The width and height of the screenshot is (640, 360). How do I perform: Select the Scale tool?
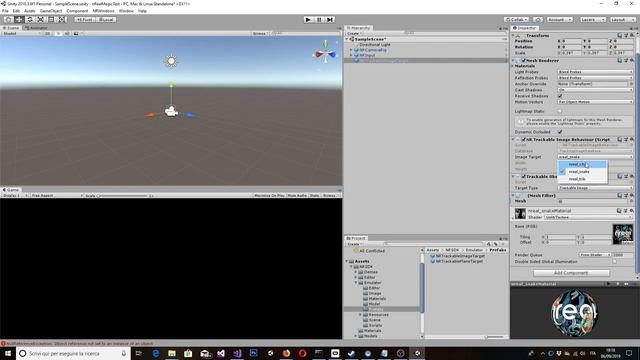[x=40, y=19]
